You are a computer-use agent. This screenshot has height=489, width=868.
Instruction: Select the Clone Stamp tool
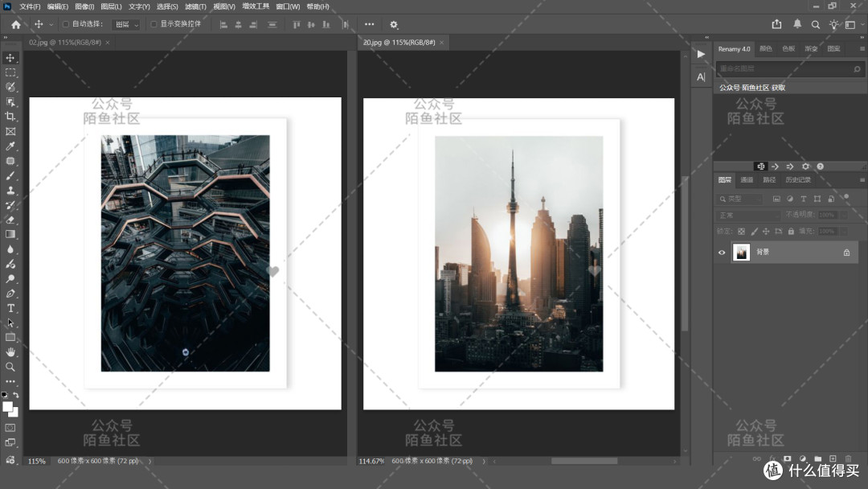pyautogui.click(x=10, y=191)
